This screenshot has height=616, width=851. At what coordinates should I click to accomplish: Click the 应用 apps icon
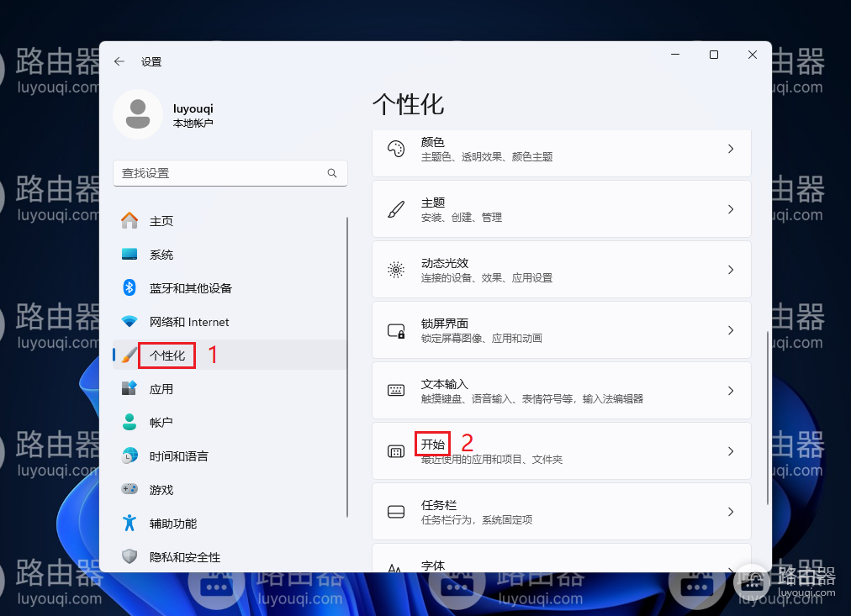pyautogui.click(x=129, y=388)
